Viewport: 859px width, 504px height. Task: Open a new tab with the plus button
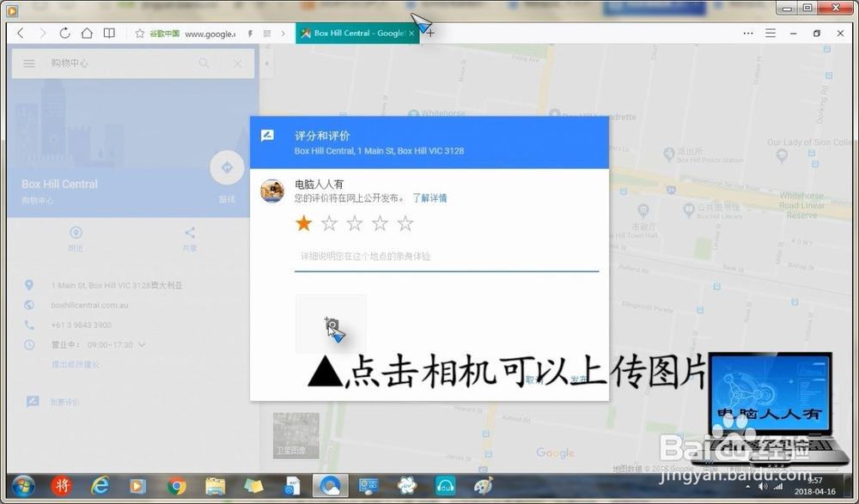tap(430, 33)
